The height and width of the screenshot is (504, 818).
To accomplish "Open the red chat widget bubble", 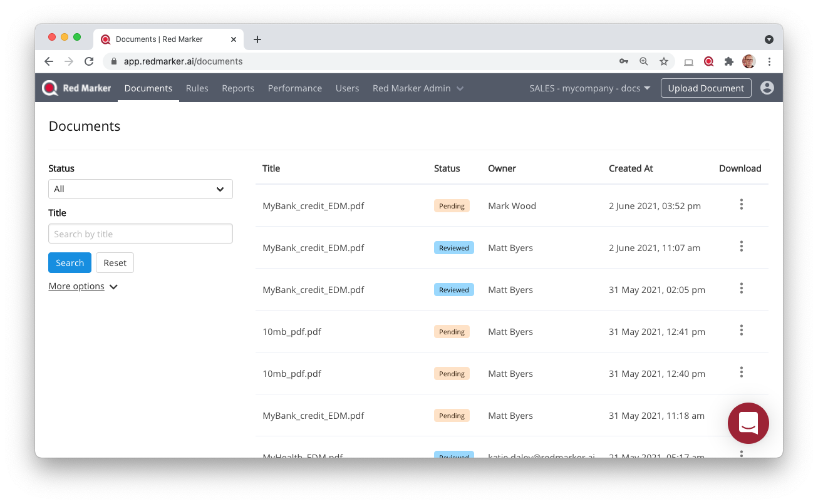I will tap(748, 423).
